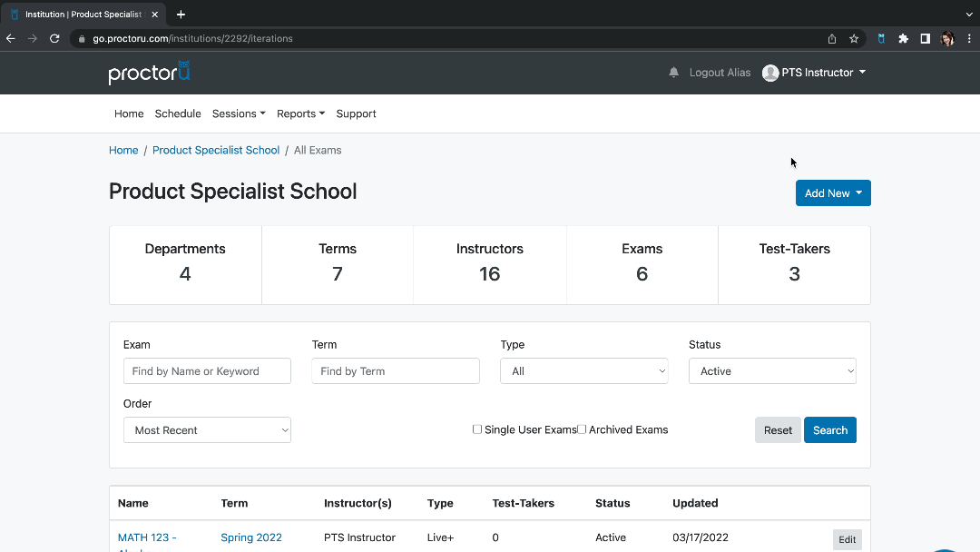This screenshot has width=980, height=552.
Task: Open the Reports menu
Action: 300,113
